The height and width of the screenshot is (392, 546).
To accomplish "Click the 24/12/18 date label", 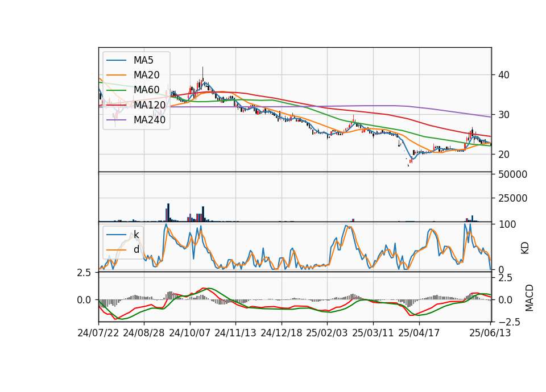I will click(x=282, y=333).
